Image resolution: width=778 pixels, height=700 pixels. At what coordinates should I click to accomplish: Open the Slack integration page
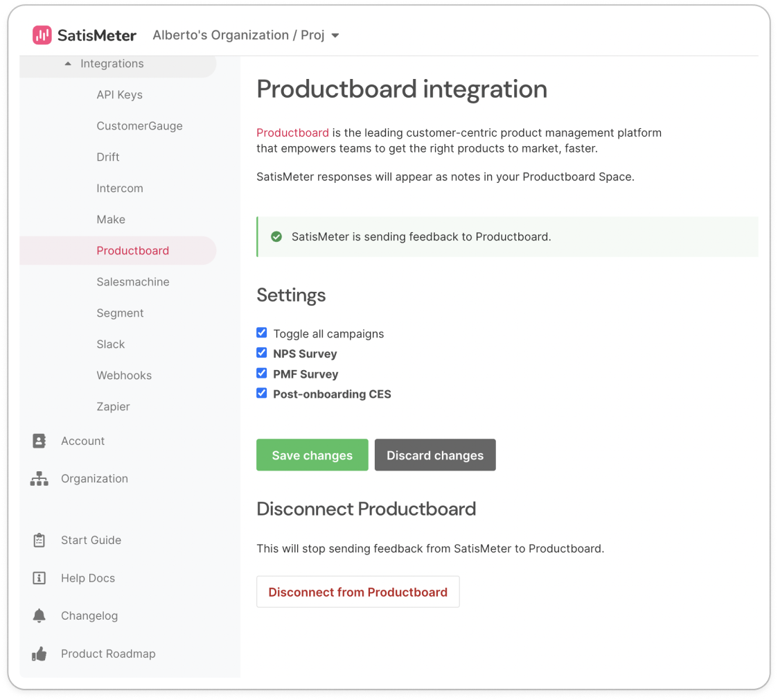(111, 344)
